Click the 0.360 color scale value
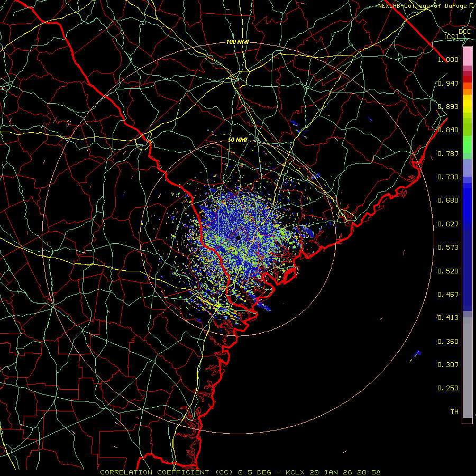The height and width of the screenshot is (476, 476). pyautogui.click(x=448, y=342)
